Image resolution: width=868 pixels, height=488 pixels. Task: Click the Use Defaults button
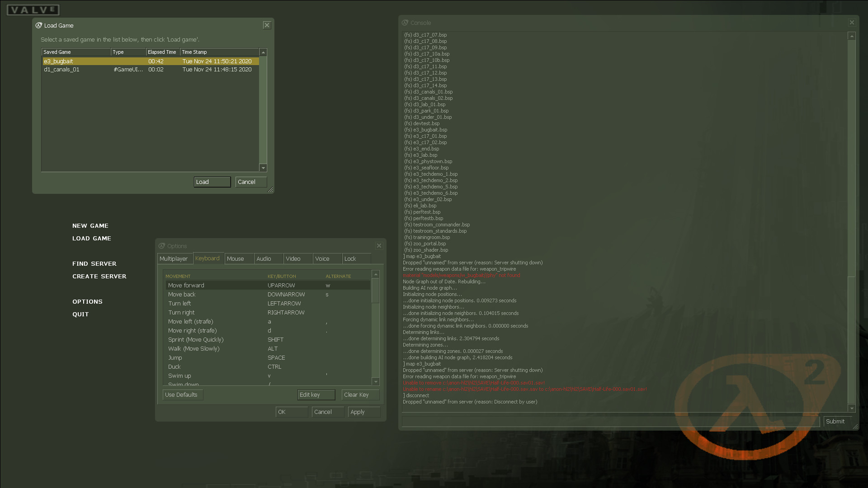(x=182, y=394)
